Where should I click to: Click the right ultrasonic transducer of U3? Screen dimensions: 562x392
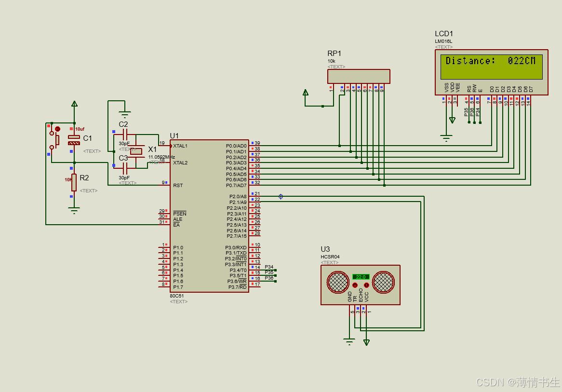coord(383,282)
